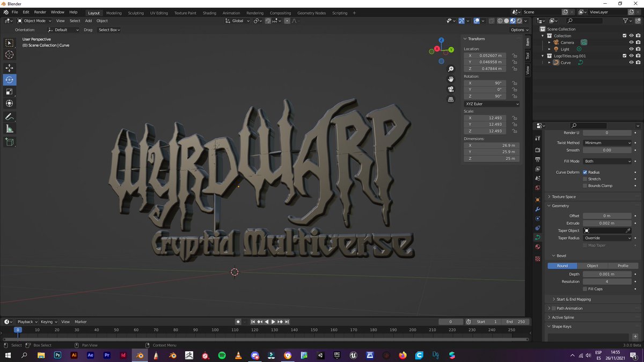Open the Object Data curve properties tab
Image resolution: width=644 pixels, height=362 pixels.
pos(538,237)
